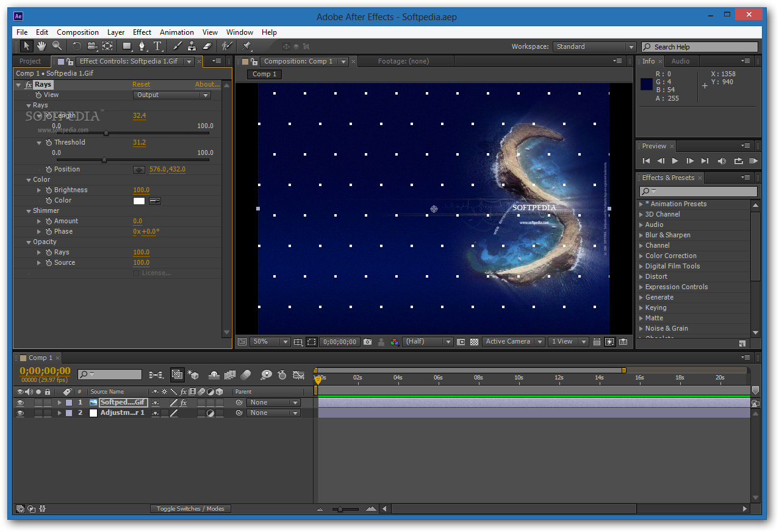Select the Pan Behind anchor tool

107,46
